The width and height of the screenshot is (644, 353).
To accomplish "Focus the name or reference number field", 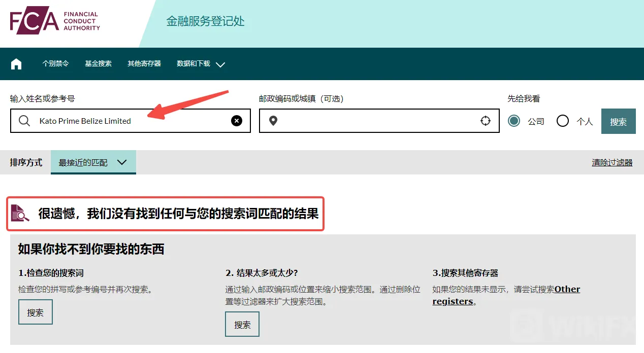I will (131, 121).
